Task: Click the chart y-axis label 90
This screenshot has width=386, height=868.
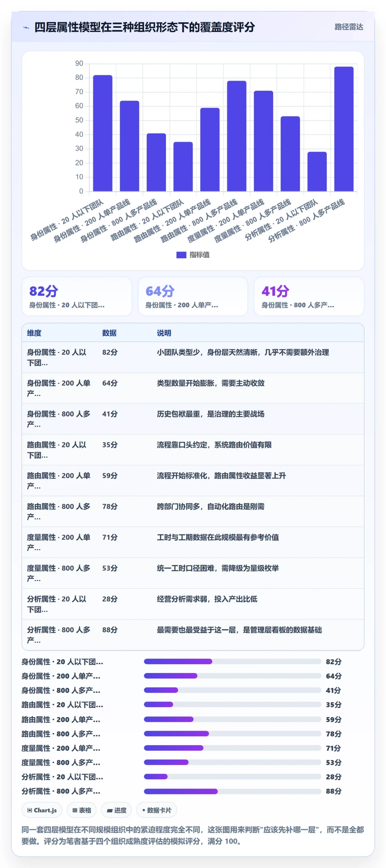Action: click(79, 63)
